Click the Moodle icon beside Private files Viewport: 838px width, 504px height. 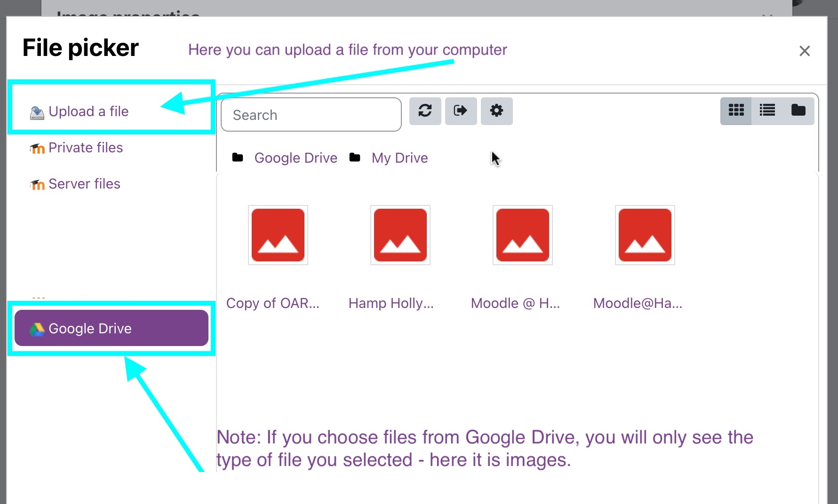[x=37, y=149]
